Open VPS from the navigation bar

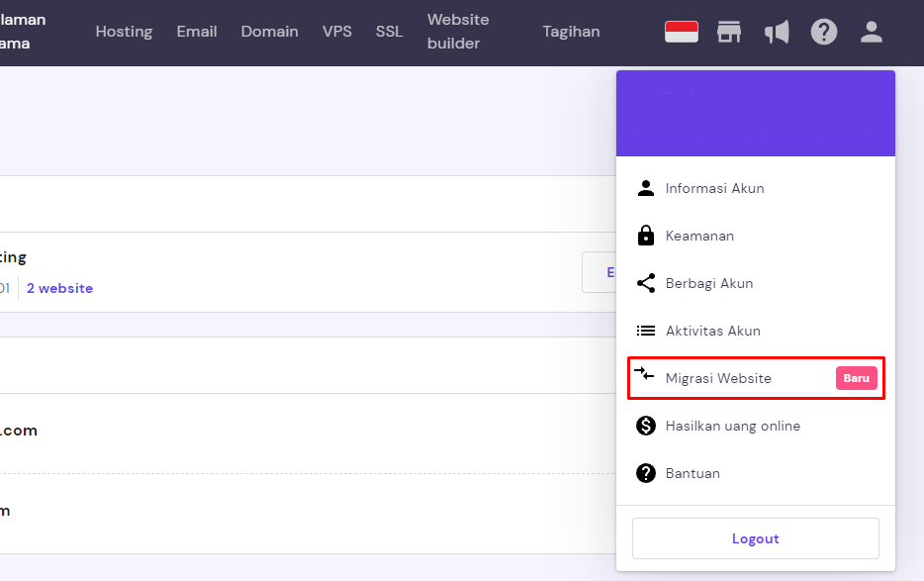(x=336, y=32)
